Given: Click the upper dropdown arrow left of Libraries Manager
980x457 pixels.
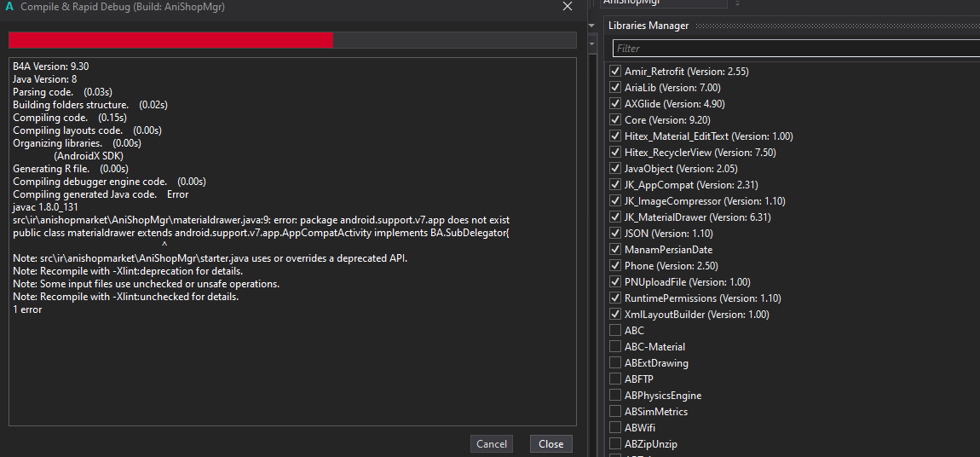Looking at the screenshot, I should [593, 26].
